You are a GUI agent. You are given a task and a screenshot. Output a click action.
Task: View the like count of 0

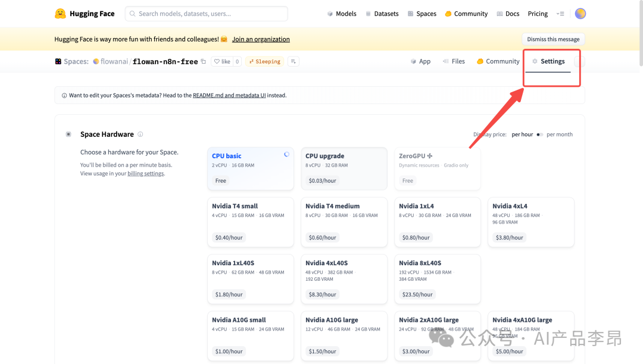pos(237,61)
